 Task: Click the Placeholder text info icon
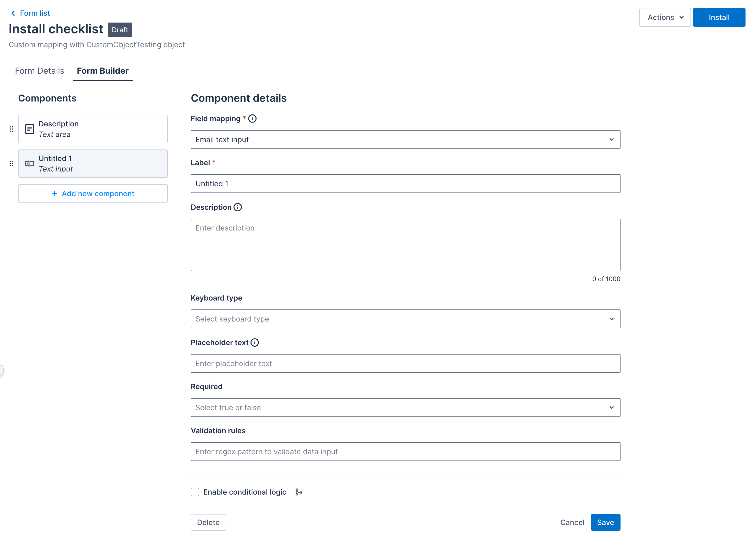(255, 342)
